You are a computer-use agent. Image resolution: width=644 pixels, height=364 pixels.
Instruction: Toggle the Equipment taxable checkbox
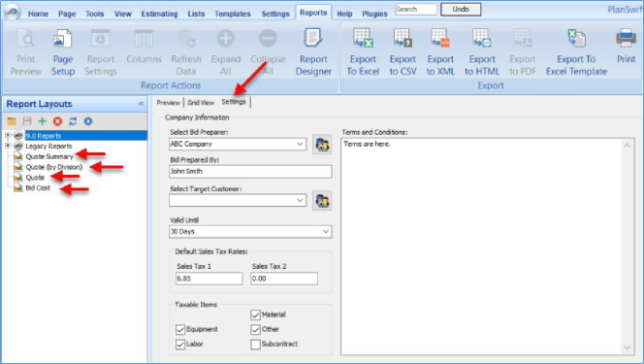(179, 329)
